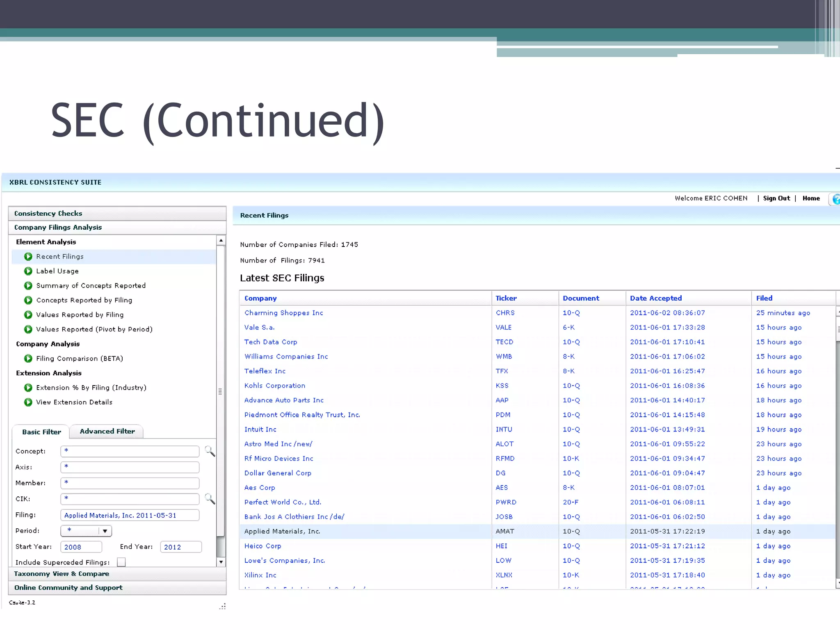The width and height of the screenshot is (840, 630).
Task: Click the left panel scroll down arrow
Action: [x=221, y=562]
